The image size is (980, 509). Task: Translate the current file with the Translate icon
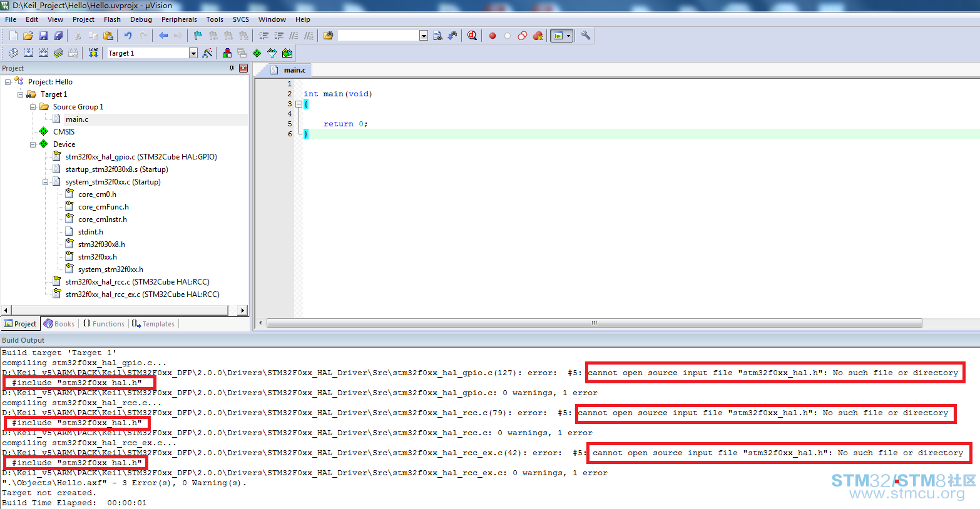[x=13, y=53]
